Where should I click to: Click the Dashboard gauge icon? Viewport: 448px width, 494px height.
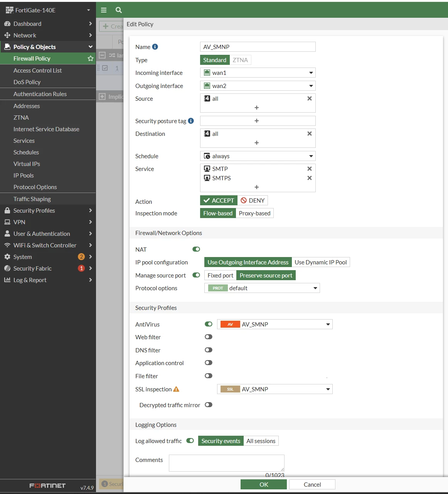tap(7, 24)
